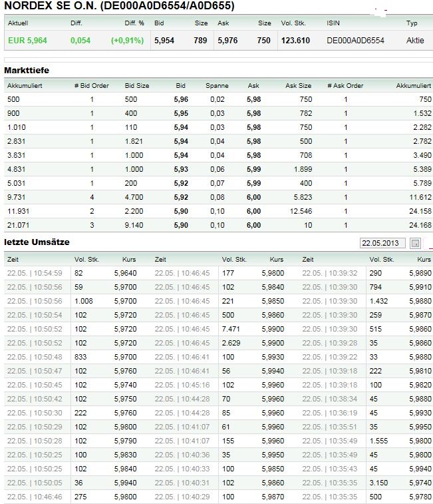Select trade price 5,9780
The width and height of the screenshot is (433, 504).
(420, 497)
